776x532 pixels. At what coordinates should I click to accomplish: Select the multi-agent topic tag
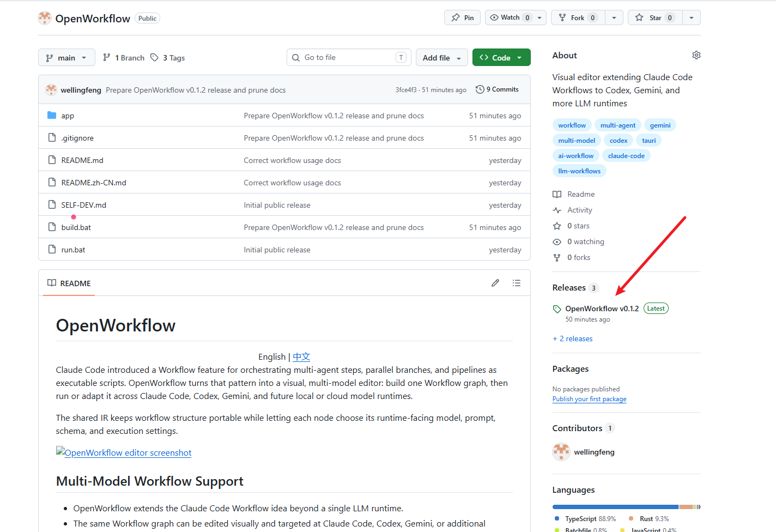coord(618,125)
